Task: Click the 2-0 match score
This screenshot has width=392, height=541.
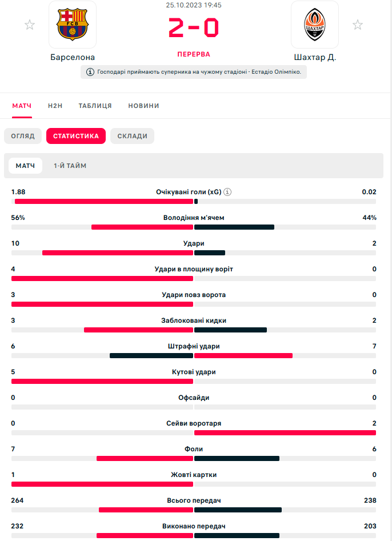Action: (x=194, y=27)
